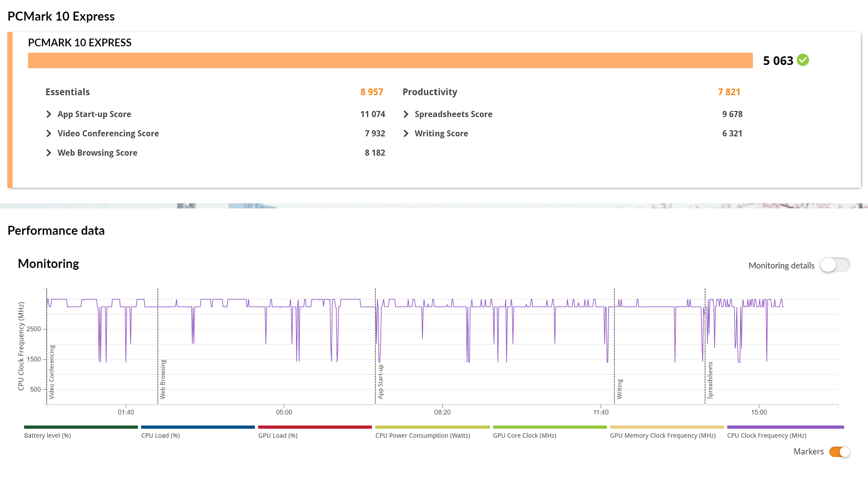Click the 01:40 time axis label
Image resolution: width=868 pixels, height=485 pixels.
click(126, 412)
